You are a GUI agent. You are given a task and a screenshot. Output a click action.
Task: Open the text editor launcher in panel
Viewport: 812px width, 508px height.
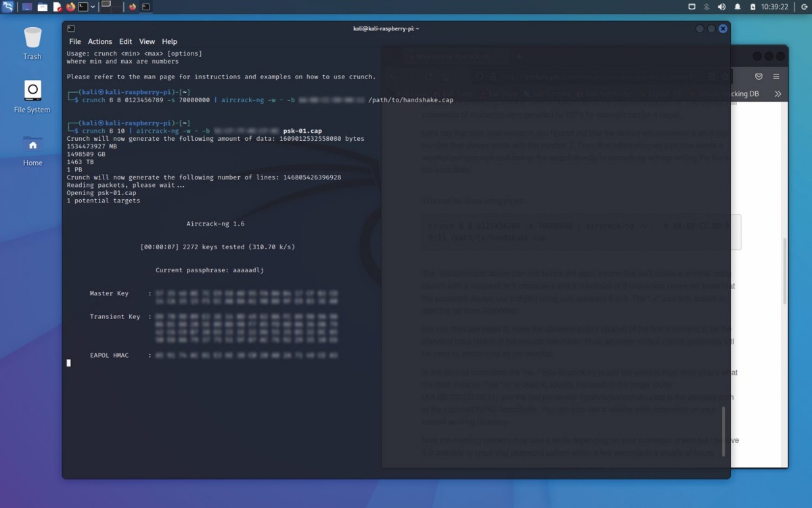click(x=57, y=7)
